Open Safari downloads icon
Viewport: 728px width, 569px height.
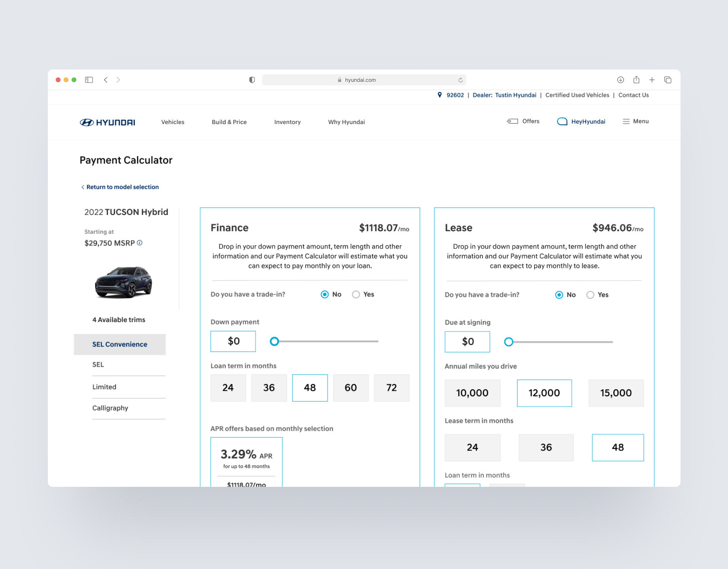coord(620,80)
